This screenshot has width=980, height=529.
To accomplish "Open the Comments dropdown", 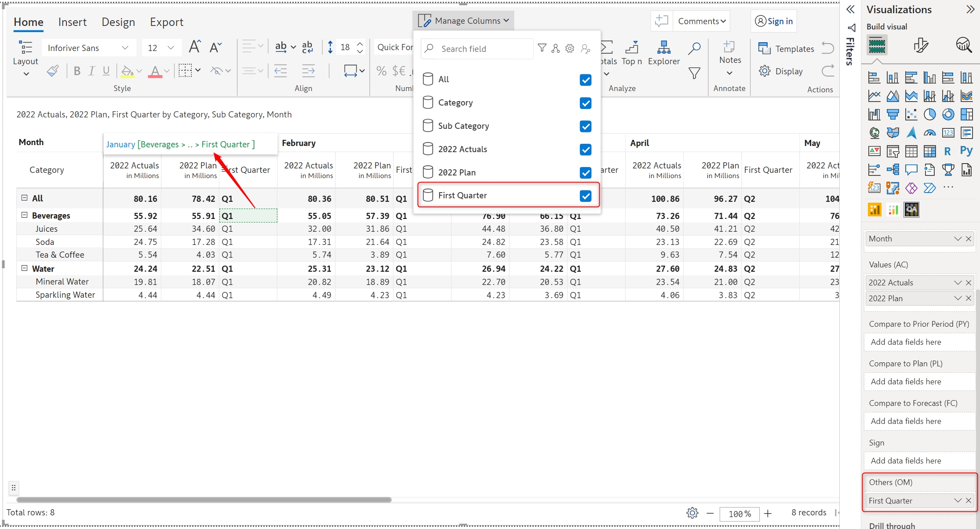I will [x=701, y=21].
